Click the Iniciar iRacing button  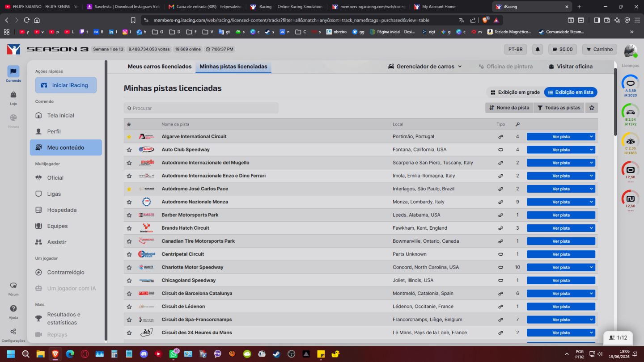(x=66, y=85)
